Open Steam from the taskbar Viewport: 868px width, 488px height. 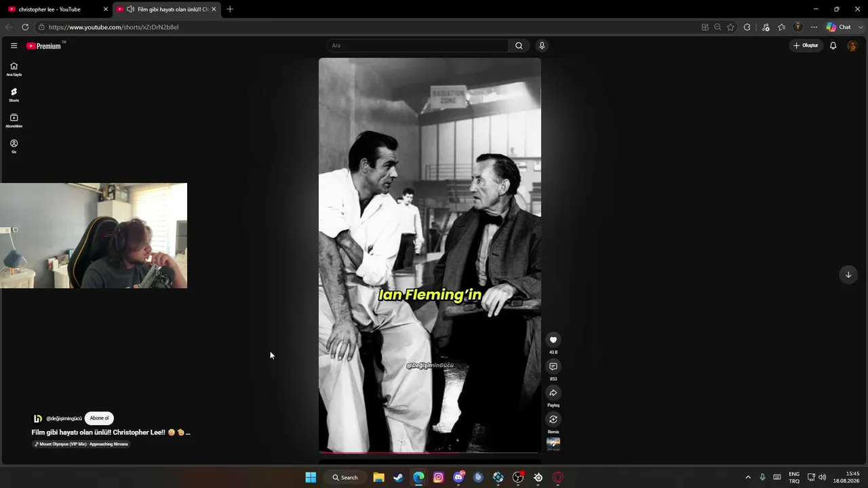point(399,477)
